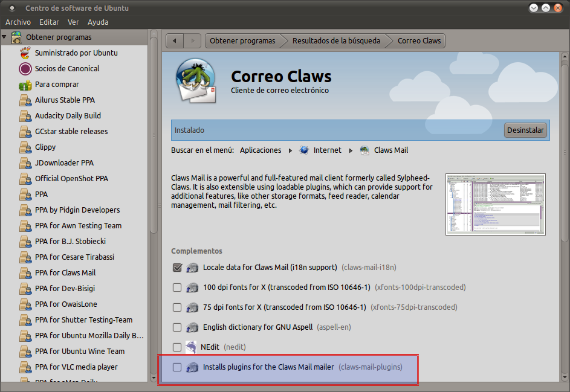This screenshot has width=570, height=392.
Task: Go to Obtener programas breadcrumb
Action: pos(242,40)
